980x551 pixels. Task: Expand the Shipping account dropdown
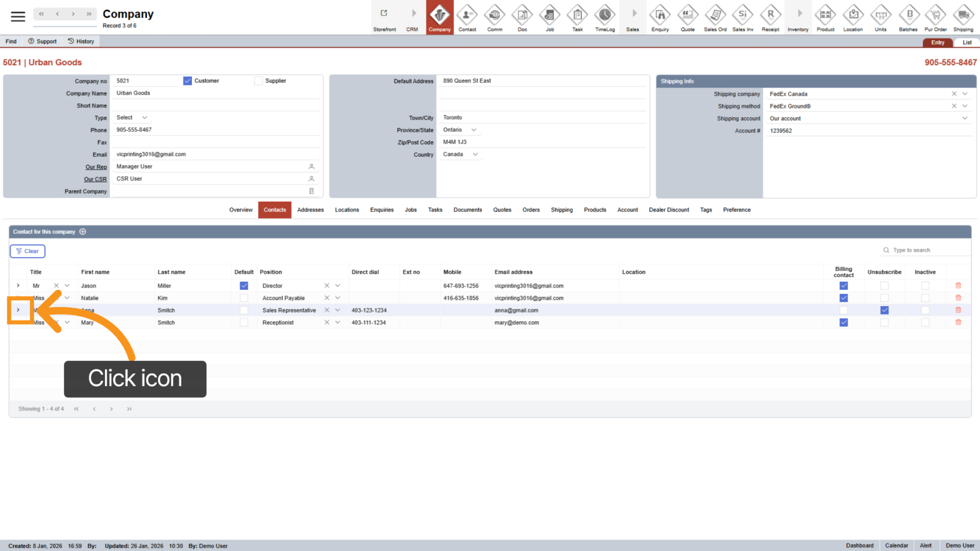click(965, 118)
